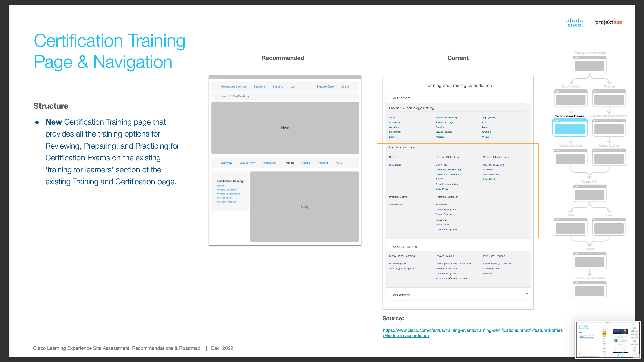Open Explore Cisco in the wireframe nav

tap(325, 87)
